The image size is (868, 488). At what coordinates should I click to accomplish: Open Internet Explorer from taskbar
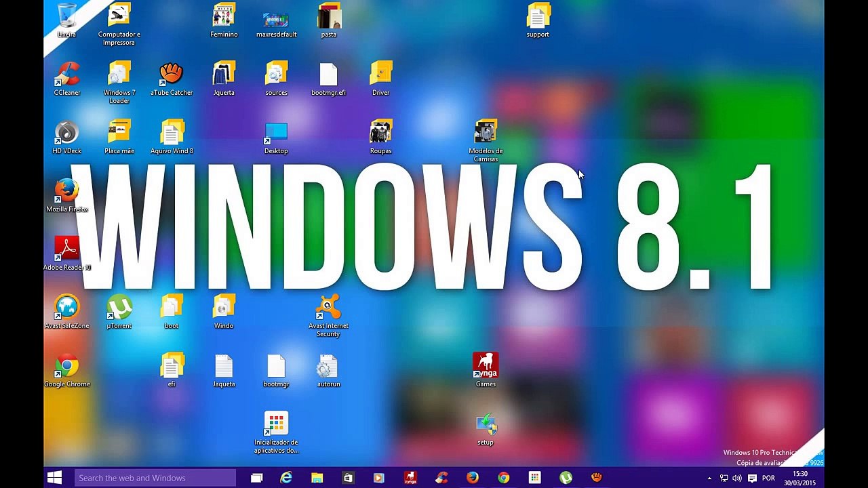click(287, 478)
